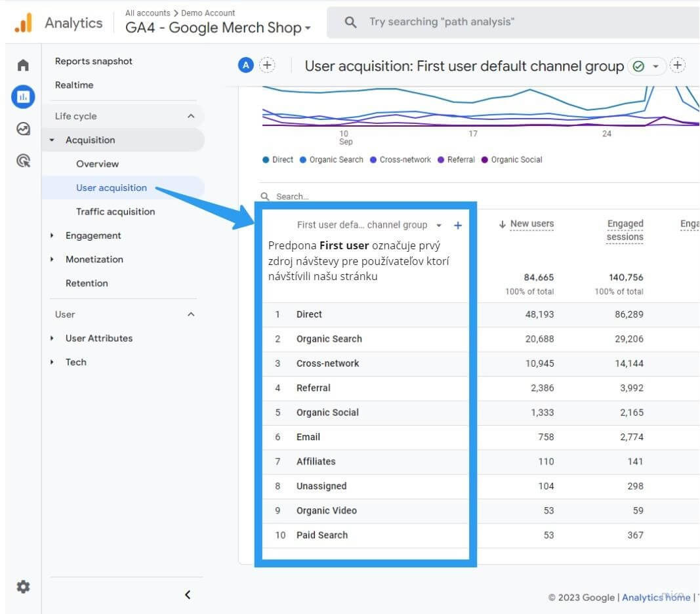Click the Email row label

pos(308,437)
